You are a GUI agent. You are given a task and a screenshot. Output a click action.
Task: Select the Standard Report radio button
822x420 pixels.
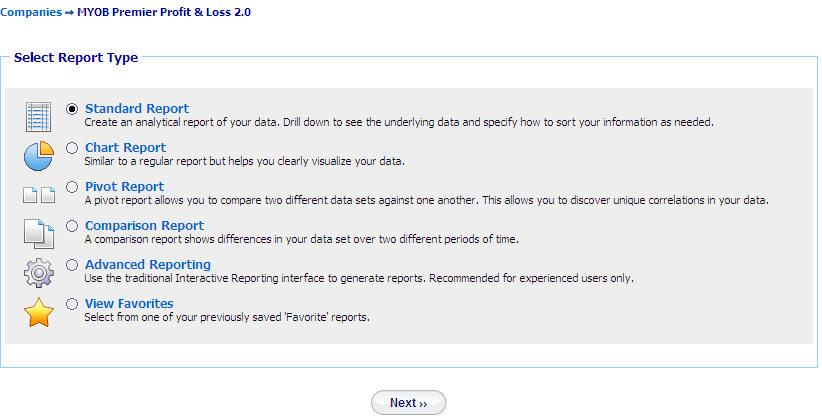tap(72, 109)
